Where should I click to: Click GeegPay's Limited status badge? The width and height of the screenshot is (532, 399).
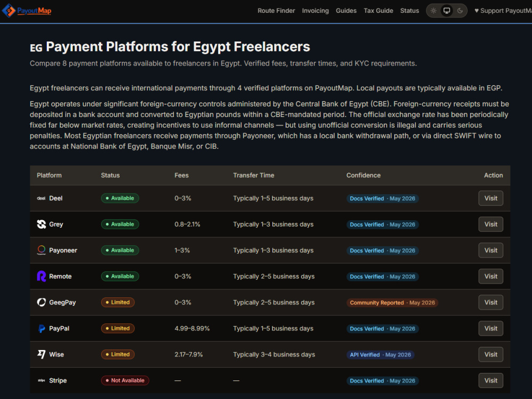pyautogui.click(x=118, y=302)
